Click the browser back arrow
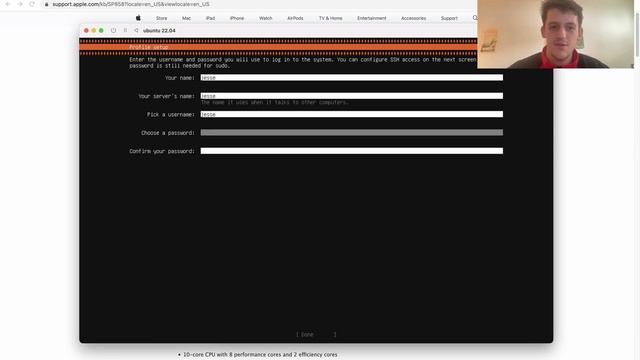Image resolution: width=640 pixels, height=360 pixels. point(8,4)
